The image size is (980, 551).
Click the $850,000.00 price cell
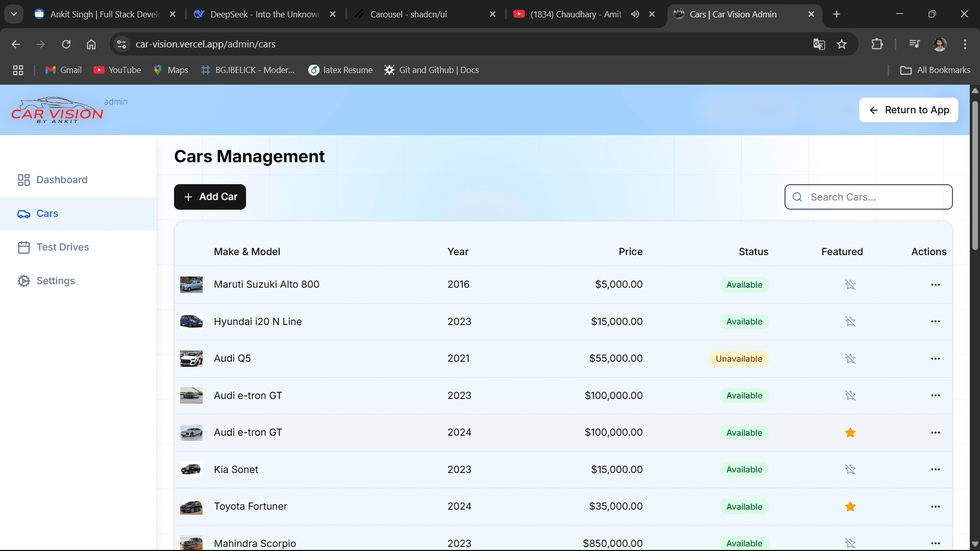(612, 543)
